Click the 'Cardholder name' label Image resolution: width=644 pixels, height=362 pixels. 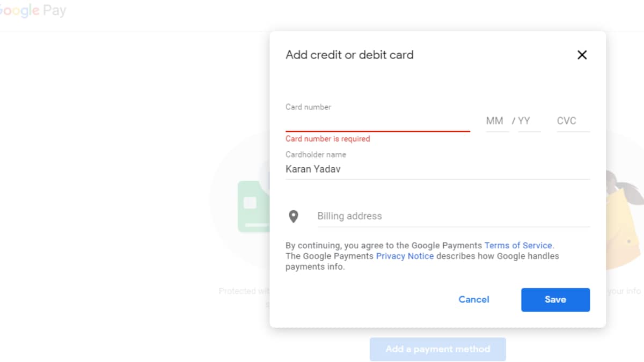(316, 154)
